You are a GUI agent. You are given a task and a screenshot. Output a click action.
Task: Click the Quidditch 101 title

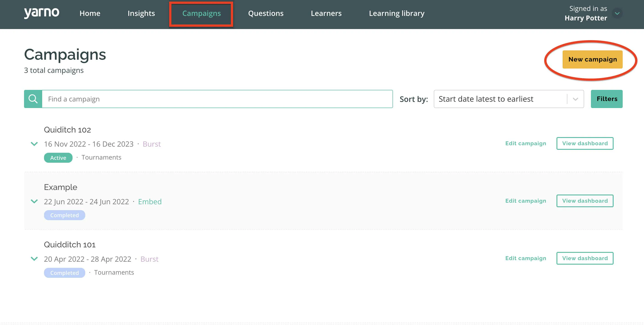(70, 244)
